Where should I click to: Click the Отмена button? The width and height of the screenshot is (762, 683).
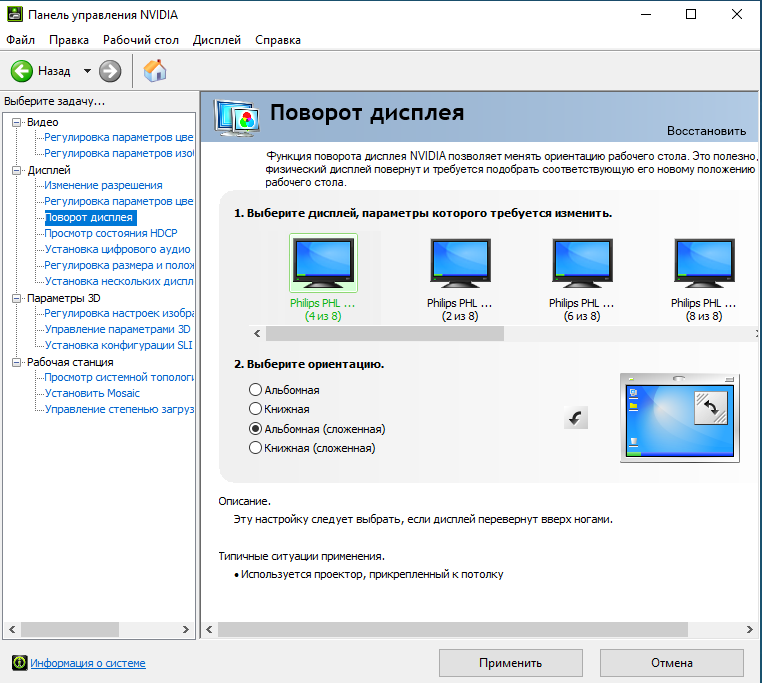(672, 663)
